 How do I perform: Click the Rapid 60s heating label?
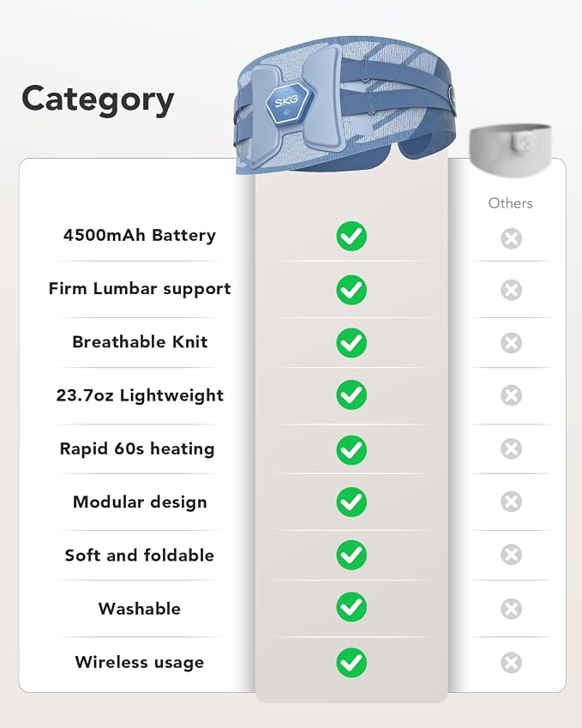pyautogui.click(x=137, y=449)
